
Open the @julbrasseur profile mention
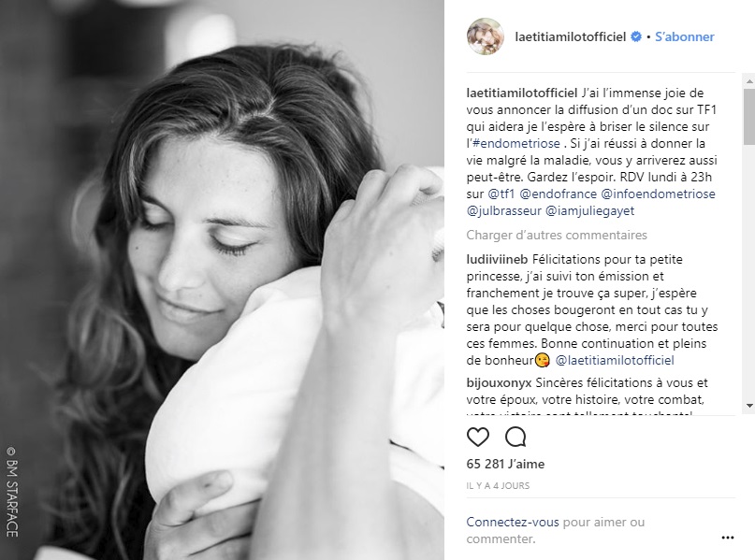(x=503, y=210)
